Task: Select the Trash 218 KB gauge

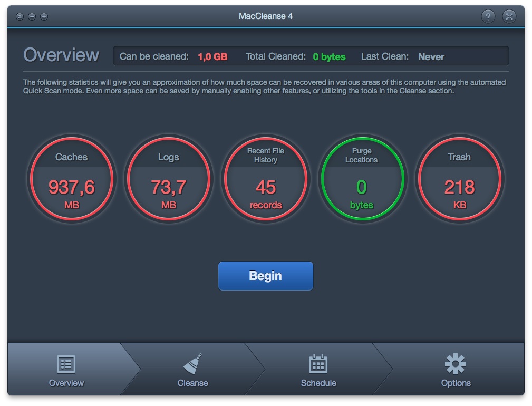Action: 459,179
